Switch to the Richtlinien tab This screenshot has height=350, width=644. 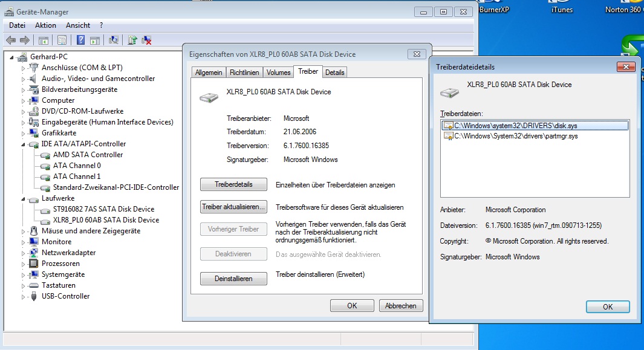[x=244, y=73]
